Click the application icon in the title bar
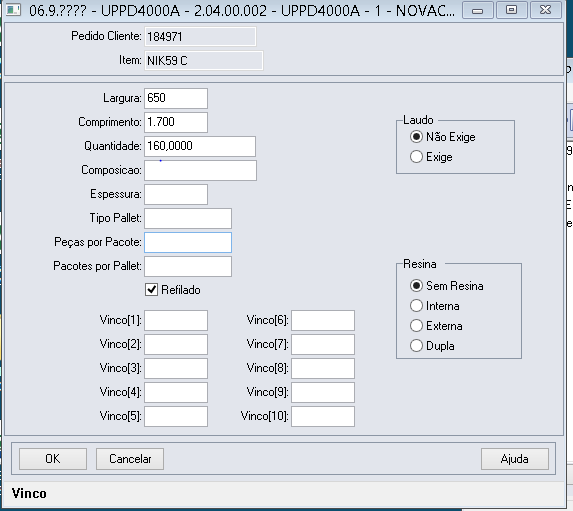Image resolution: width=573 pixels, height=511 pixels. click(x=14, y=10)
